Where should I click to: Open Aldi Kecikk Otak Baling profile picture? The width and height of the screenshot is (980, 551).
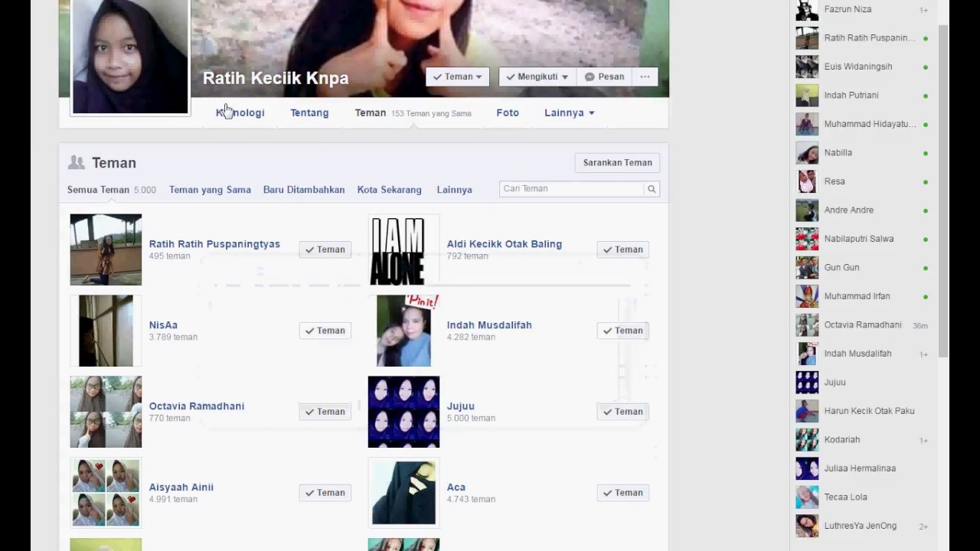coord(403,249)
